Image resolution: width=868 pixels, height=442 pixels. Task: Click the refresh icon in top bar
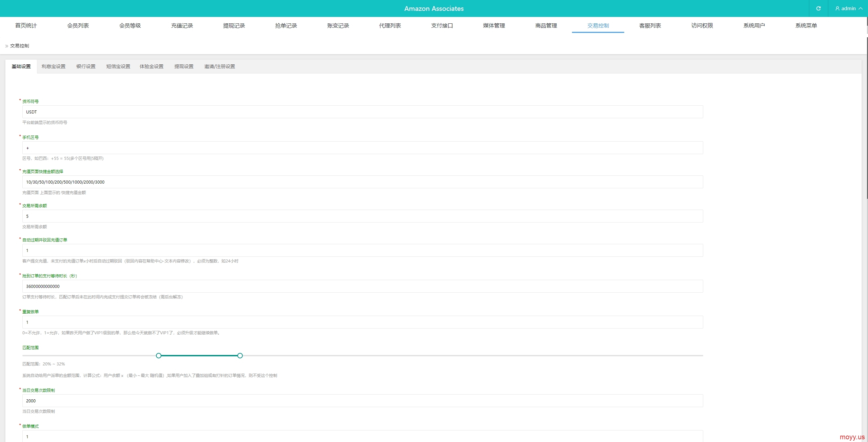818,8
